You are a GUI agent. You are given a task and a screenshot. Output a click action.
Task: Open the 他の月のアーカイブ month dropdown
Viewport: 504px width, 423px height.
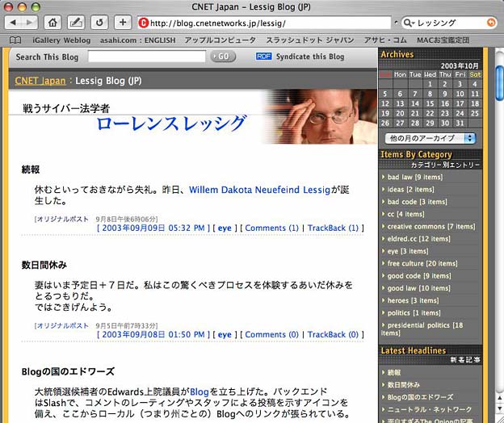430,138
